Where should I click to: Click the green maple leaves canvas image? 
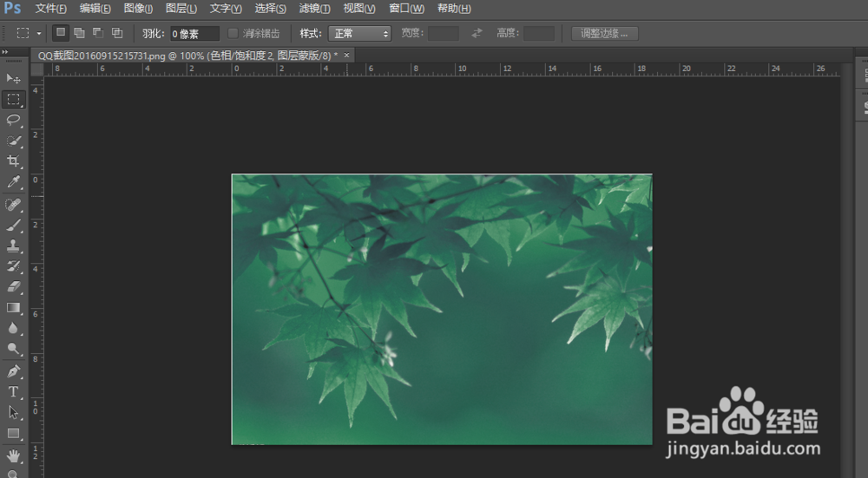tap(442, 309)
